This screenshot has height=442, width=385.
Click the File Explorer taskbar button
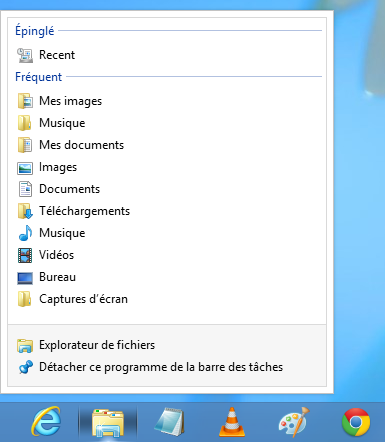point(108,423)
